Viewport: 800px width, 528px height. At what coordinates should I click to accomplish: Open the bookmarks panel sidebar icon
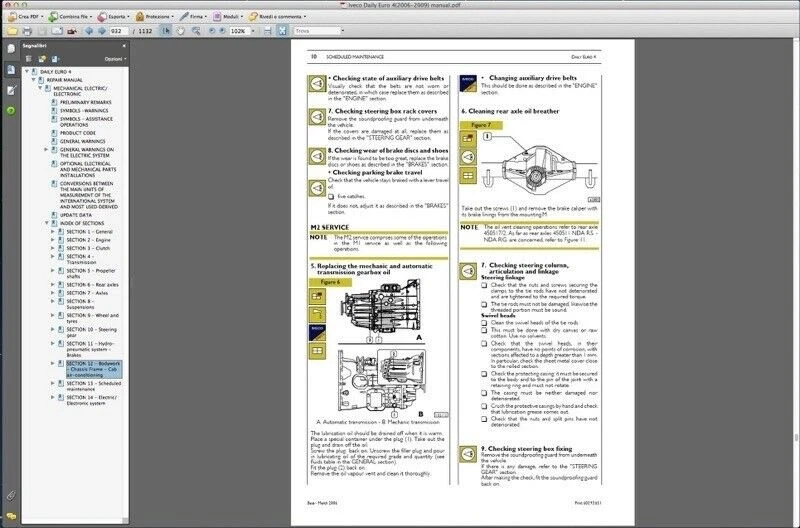(x=11, y=69)
